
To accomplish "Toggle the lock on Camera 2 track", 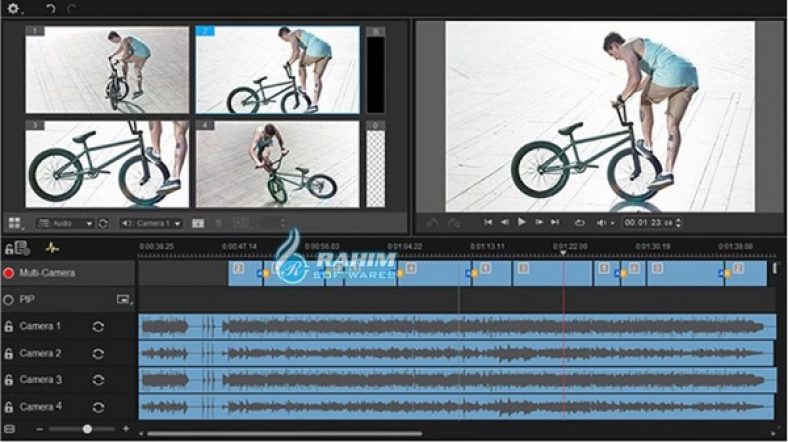I will pyautogui.click(x=9, y=353).
